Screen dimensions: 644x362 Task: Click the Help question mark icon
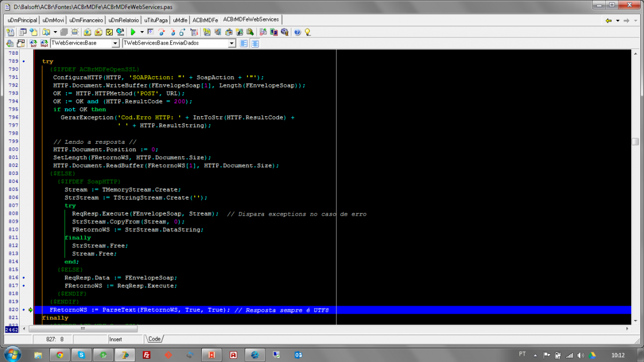[x=298, y=32]
